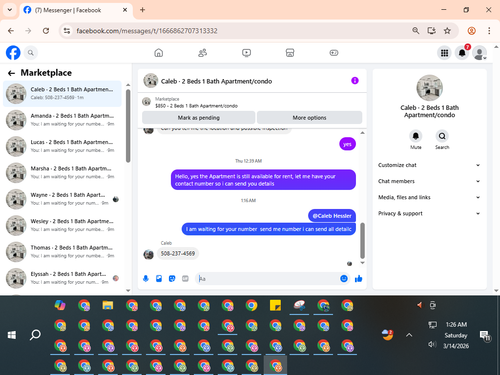Open the conversation information icon in chat header
500x375 pixels.
point(355,81)
